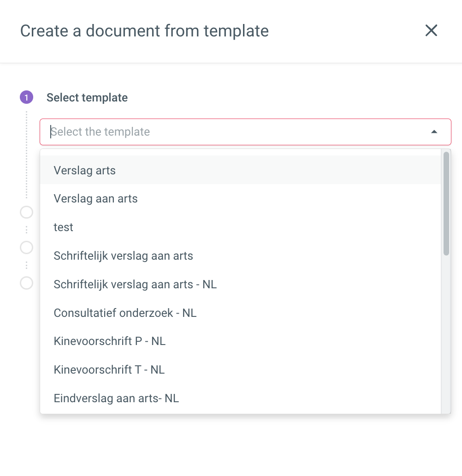Click the third step circle indicator
Viewport: 462px width, 476px height.
[26, 247]
